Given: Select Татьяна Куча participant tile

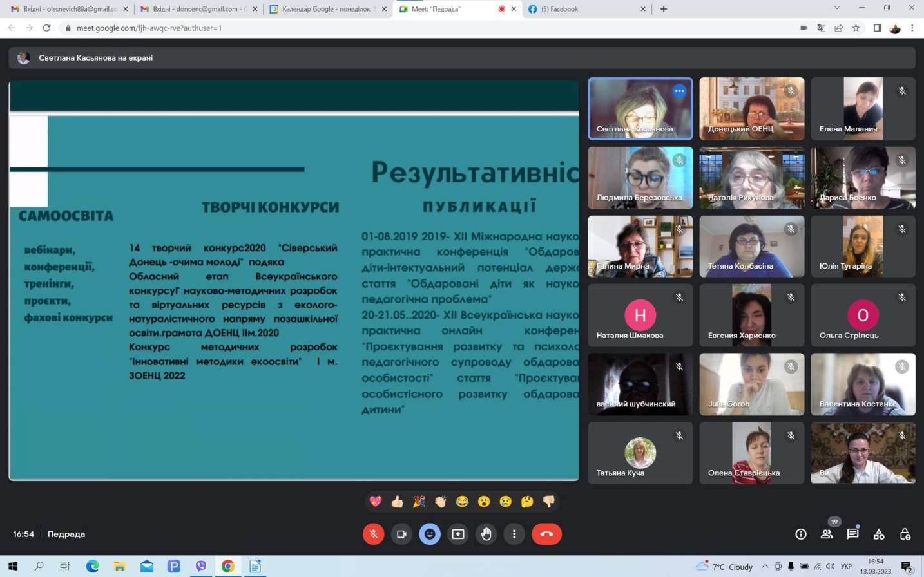Looking at the screenshot, I should point(640,453).
